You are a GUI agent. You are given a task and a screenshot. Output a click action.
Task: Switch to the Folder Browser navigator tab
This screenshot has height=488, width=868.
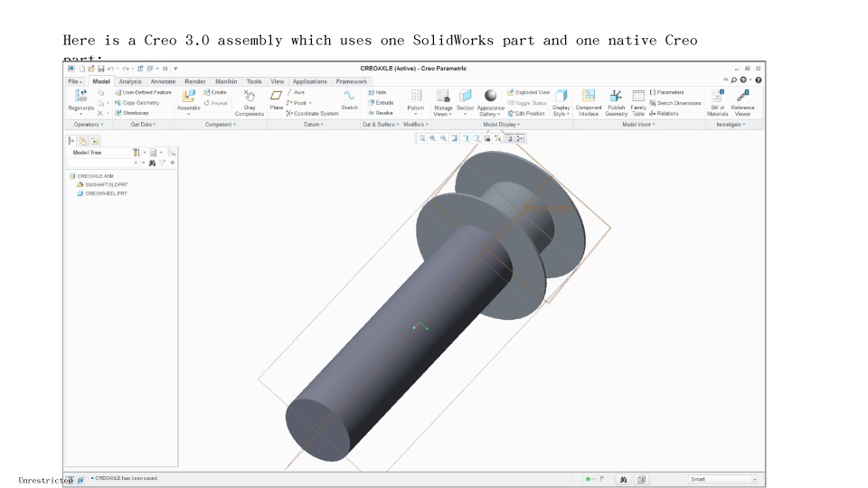(x=82, y=141)
